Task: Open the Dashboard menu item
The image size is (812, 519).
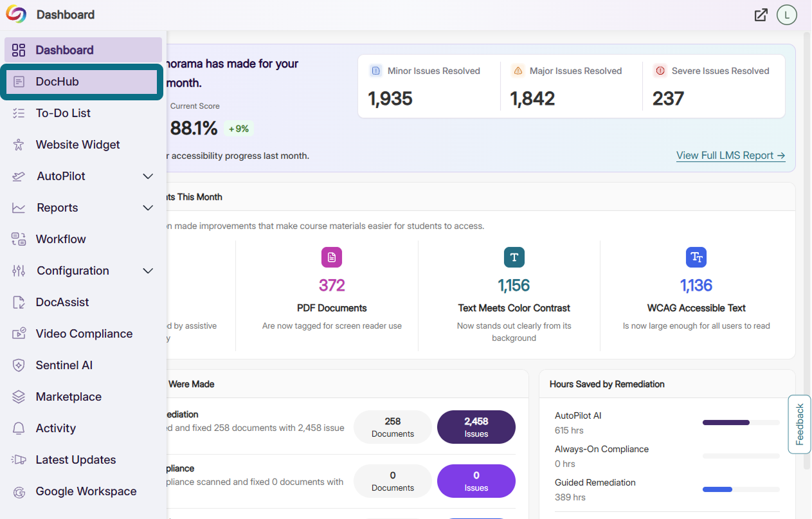Action: click(x=84, y=50)
